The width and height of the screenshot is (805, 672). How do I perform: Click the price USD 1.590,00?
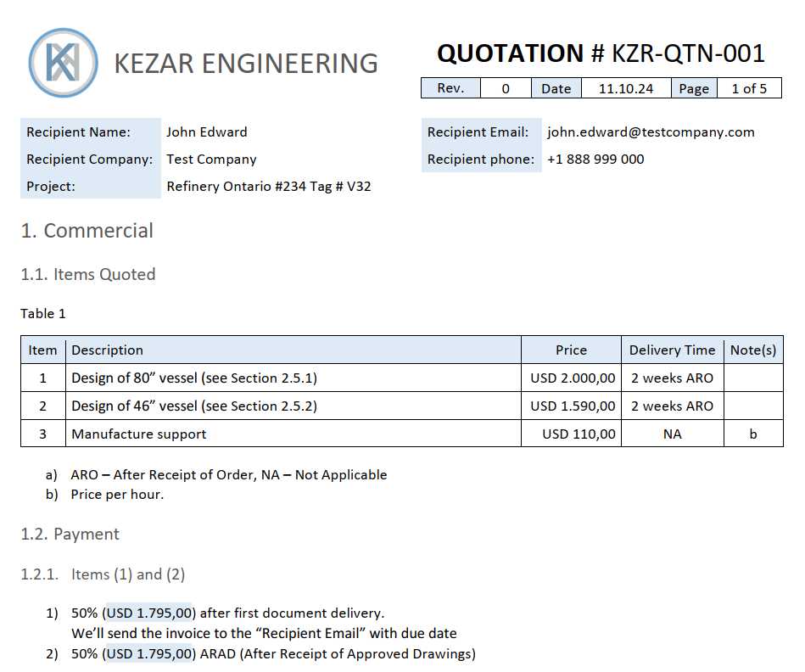(573, 406)
